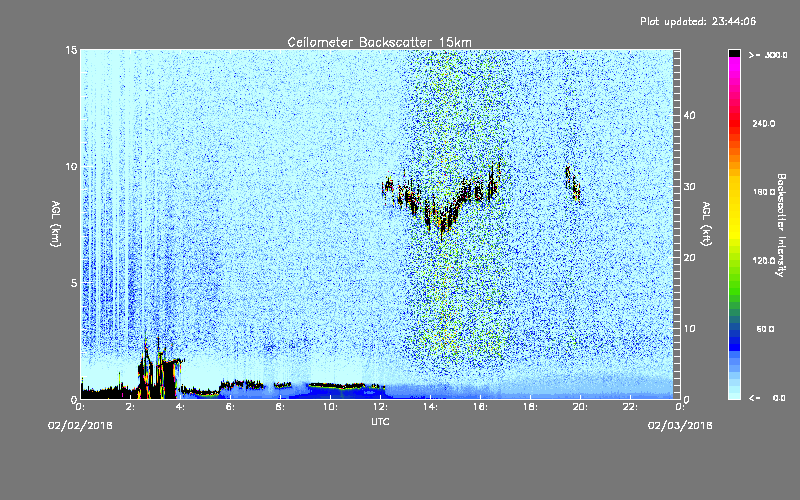The width and height of the screenshot is (800, 500).
Task: Click the 'Plot updated: 23:44:06' timestamp
Action: click(698, 21)
